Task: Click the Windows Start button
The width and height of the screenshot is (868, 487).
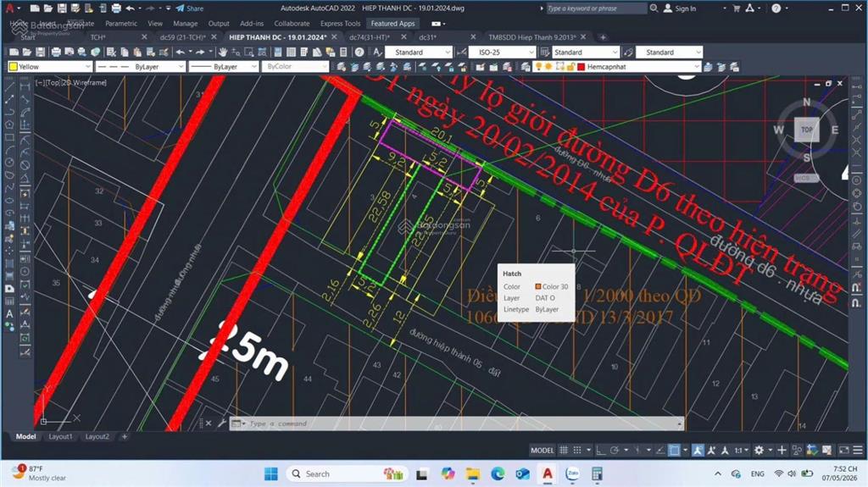Action: click(x=271, y=473)
